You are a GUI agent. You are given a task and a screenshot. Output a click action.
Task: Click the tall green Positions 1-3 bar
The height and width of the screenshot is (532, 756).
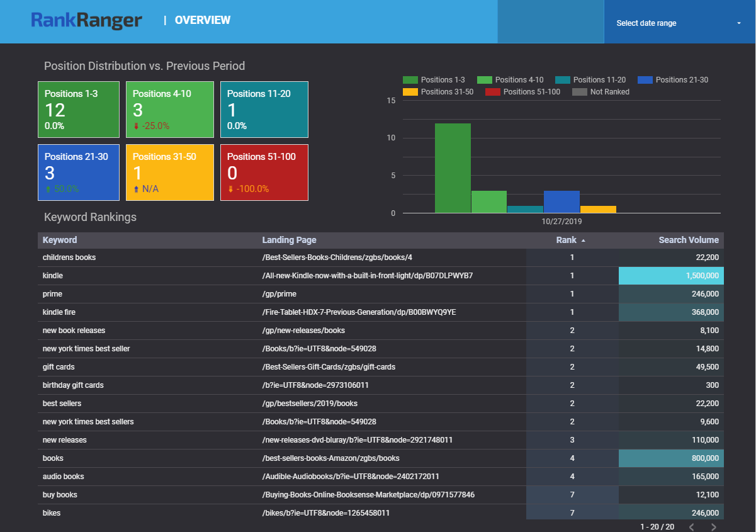(x=453, y=168)
